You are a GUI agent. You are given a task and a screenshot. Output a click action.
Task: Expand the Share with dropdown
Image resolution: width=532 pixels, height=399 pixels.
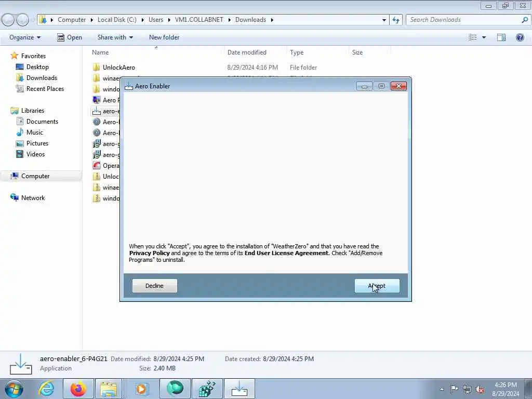(x=115, y=37)
